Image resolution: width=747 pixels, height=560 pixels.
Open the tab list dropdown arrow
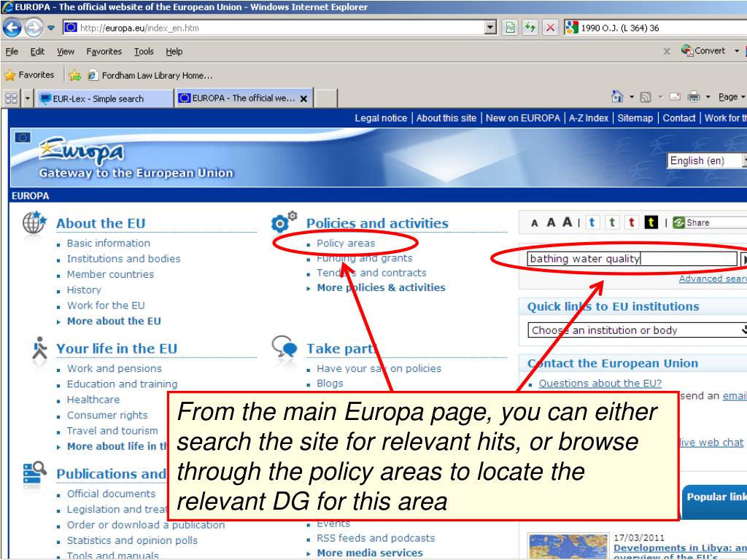coord(27,98)
